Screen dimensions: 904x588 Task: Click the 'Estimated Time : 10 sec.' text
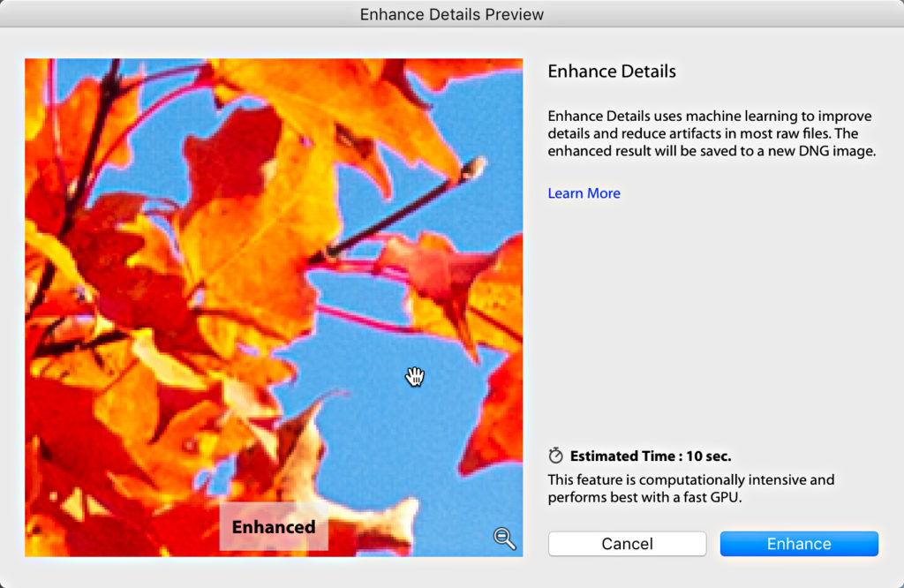(651, 456)
